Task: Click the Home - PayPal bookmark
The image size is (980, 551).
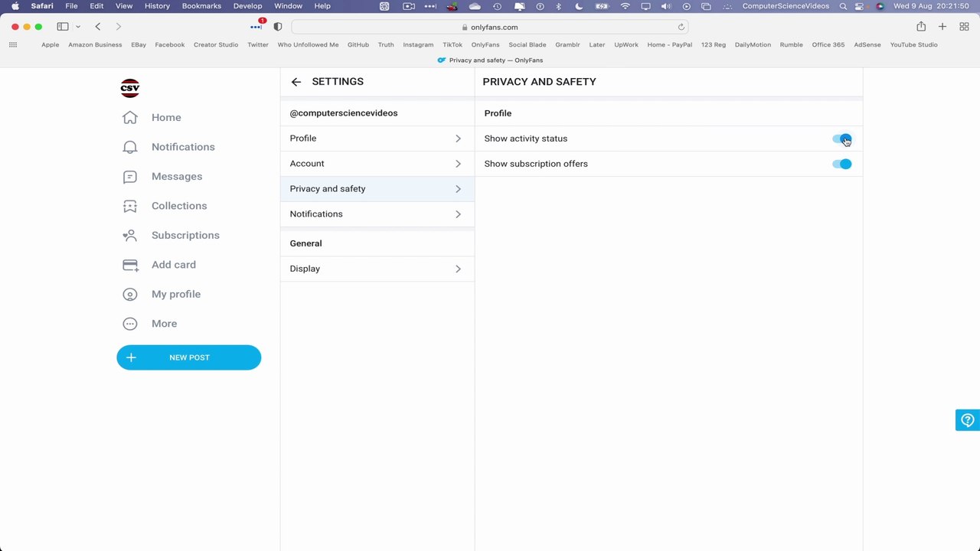Action: pyautogui.click(x=669, y=44)
